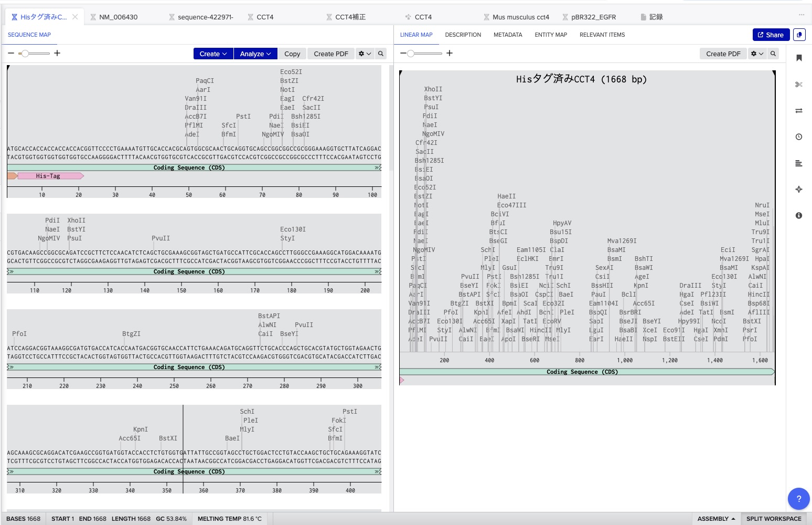Open the digests scissors panel

coord(798,85)
